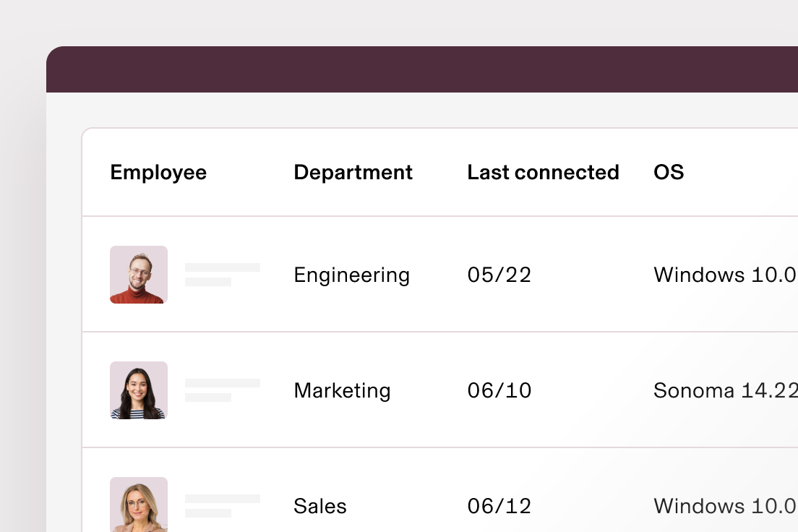This screenshot has height=532, width=798.
Task: Click the Sales employee's name placeholder
Action: [x=223, y=505]
